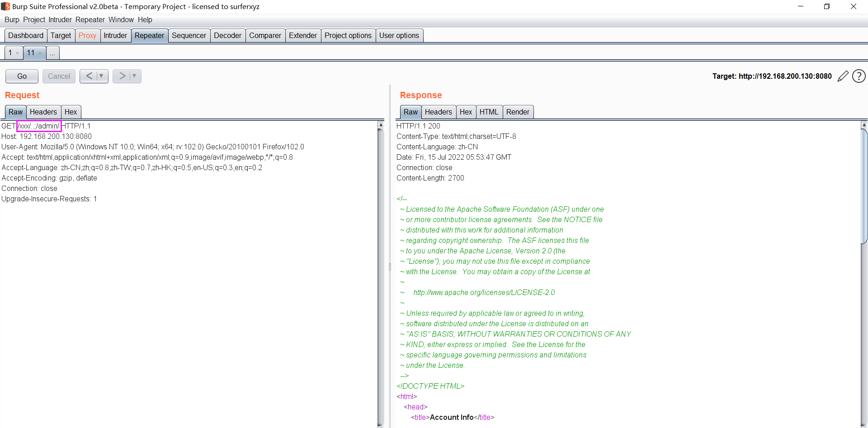Viewport: 868px width, 428px height.
Task: Switch to the Extender tab
Action: pos(302,35)
